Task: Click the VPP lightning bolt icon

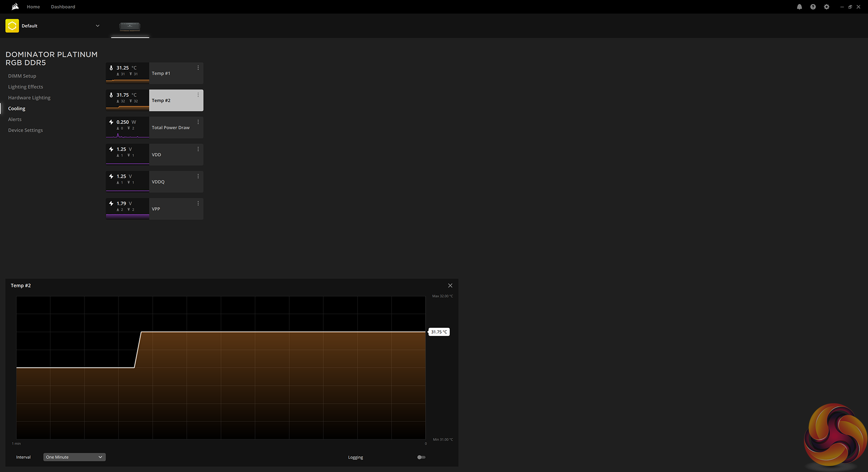Action: [x=111, y=203]
